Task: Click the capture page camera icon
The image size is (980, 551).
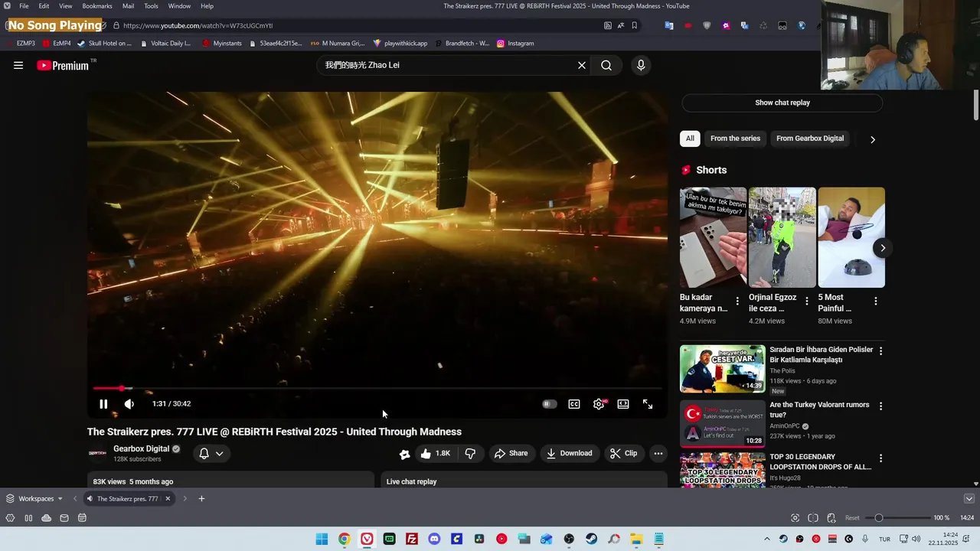Action: click(x=795, y=518)
